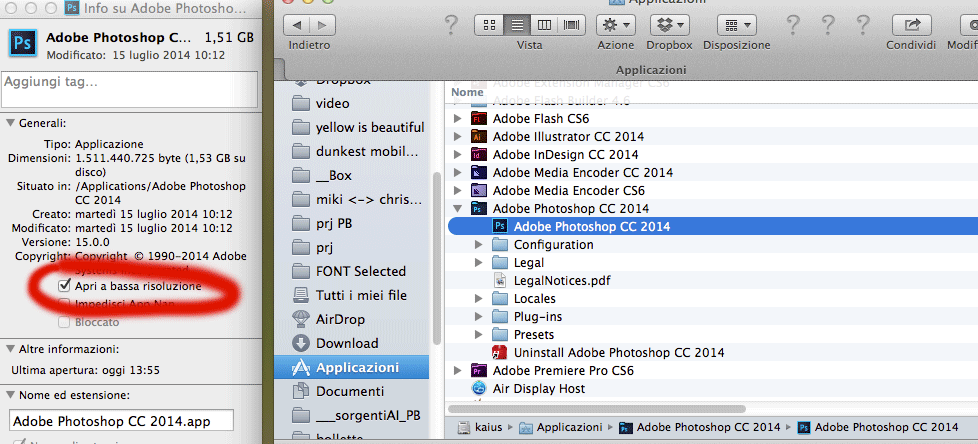Switch to icon view in Finder

489,25
